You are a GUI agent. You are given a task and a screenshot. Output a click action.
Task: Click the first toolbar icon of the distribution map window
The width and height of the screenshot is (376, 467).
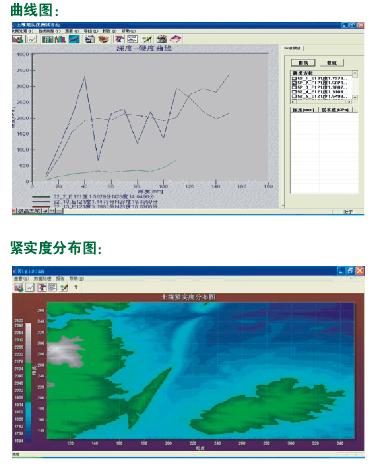click(19, 287)
